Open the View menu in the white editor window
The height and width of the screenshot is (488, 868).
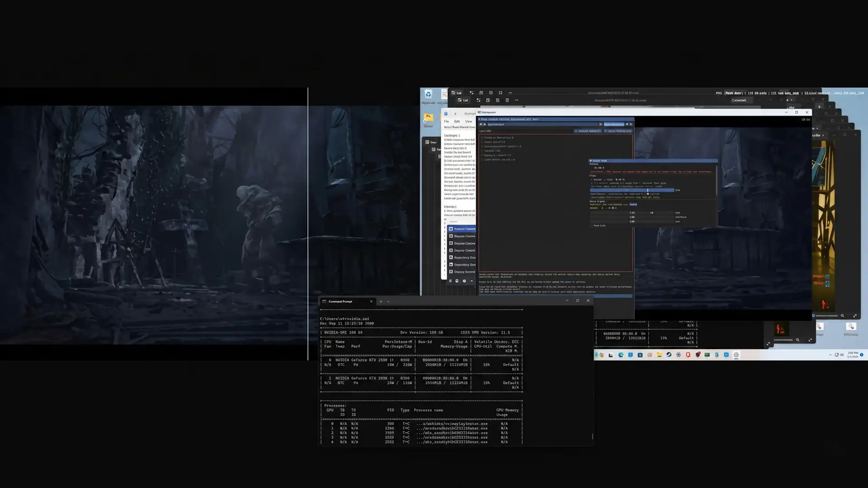tap(468, 122)
